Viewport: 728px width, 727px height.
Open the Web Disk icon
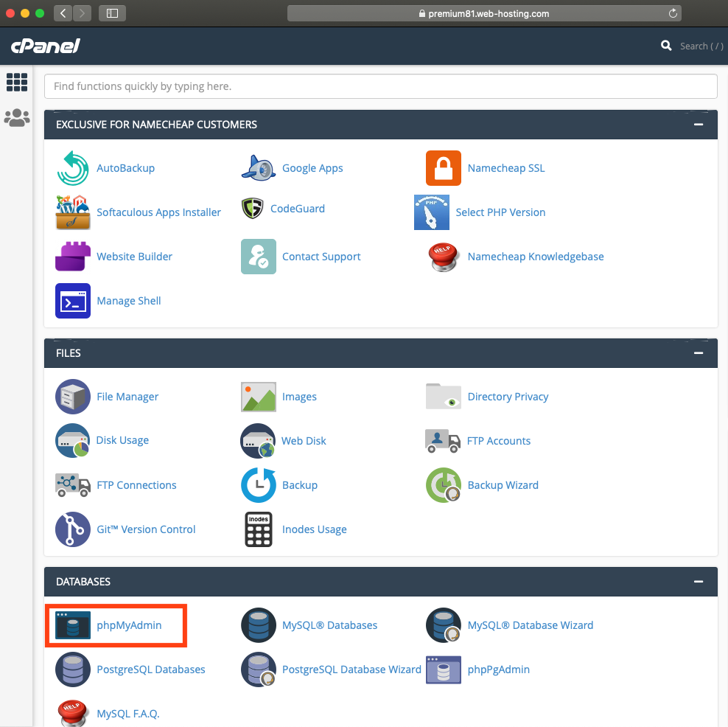[x=258, y=441]
